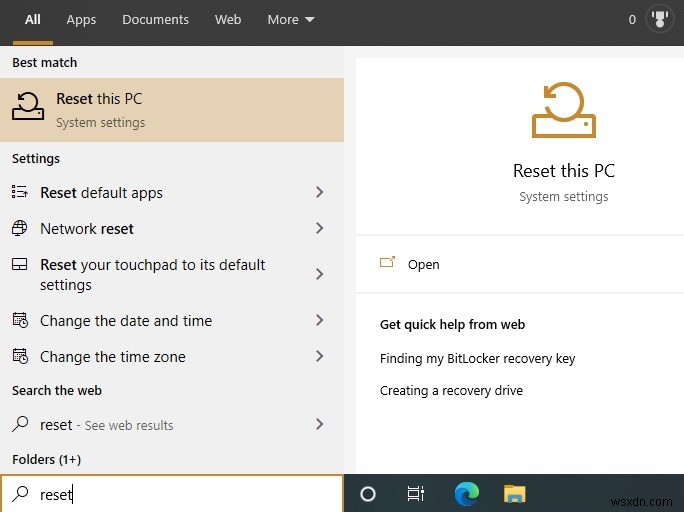Open the Reset this PC best match result
The image size is (684, 512).
click(172, 110)
